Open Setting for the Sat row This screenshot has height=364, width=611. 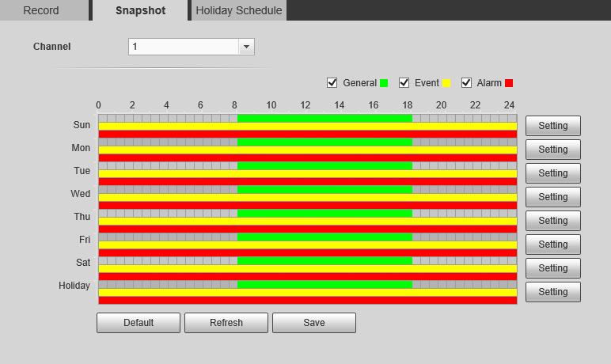click(x=553, y=268)
